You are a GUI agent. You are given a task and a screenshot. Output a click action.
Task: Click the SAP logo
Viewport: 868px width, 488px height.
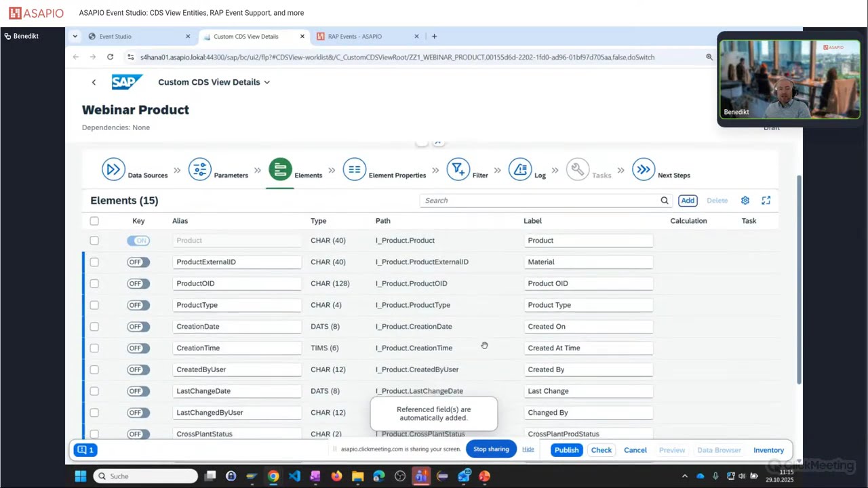[x=127, y=82]
